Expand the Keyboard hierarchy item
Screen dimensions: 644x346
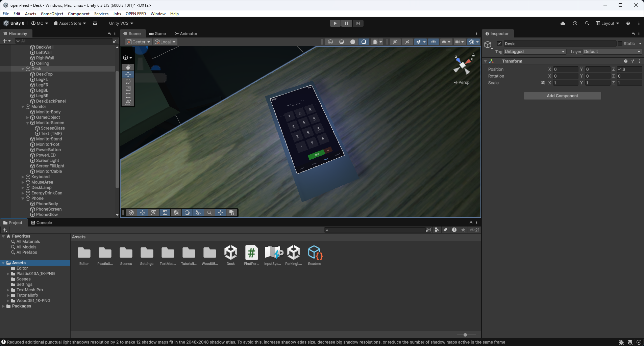(23, 177)
